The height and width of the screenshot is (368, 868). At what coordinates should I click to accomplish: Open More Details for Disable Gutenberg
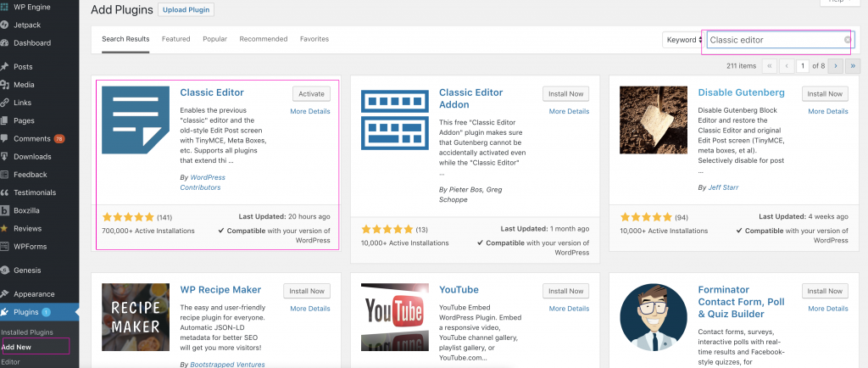coord(828,111)
